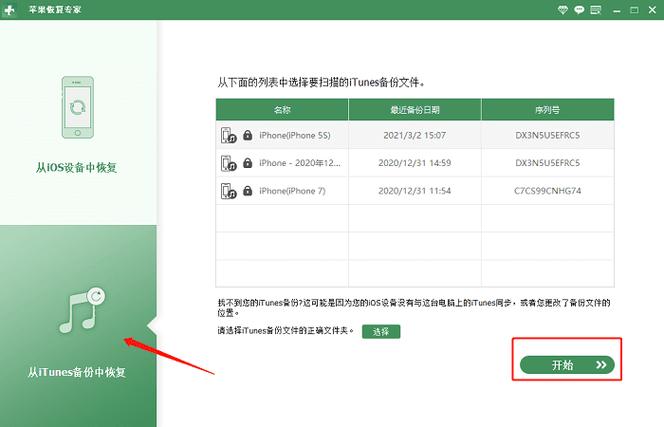Click serial DX3N5U5EFRC5 in the 14:59 row
The width and height of the screenshot is (664, 427).
point(548,163)
